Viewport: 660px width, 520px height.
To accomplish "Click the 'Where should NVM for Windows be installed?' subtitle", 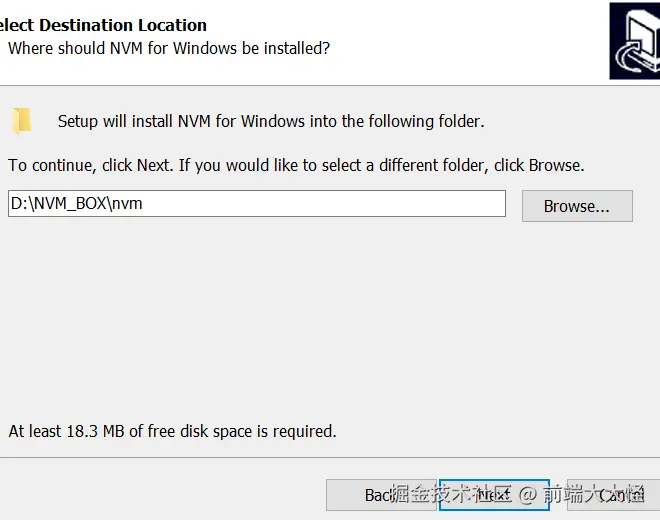I will (169, 48).
